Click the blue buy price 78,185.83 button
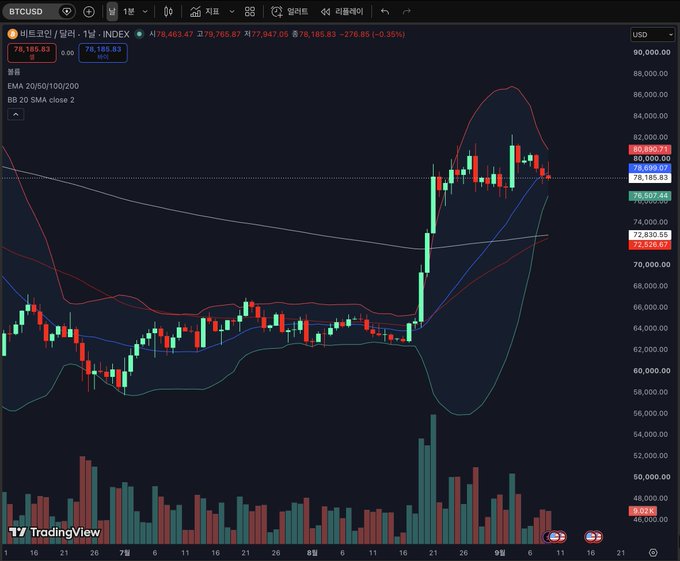Image resolution: width=680 pixels, height=561 pixels. pos(103,53)
